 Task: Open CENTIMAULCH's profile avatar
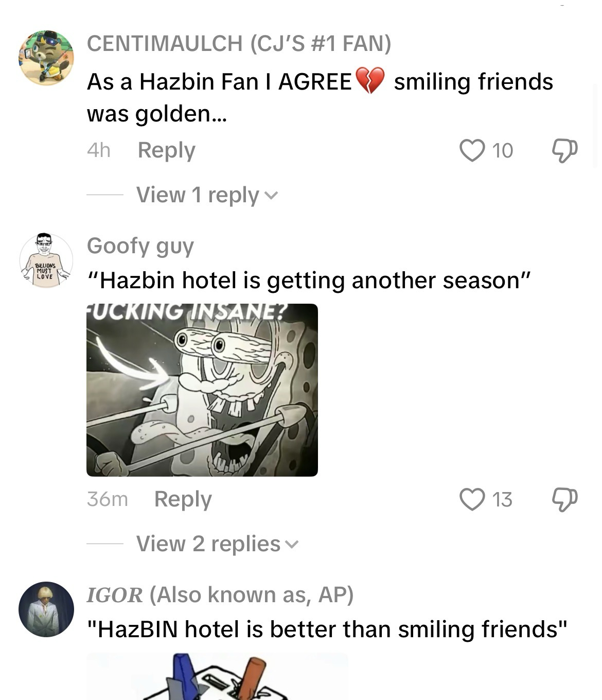coord(46,58)
